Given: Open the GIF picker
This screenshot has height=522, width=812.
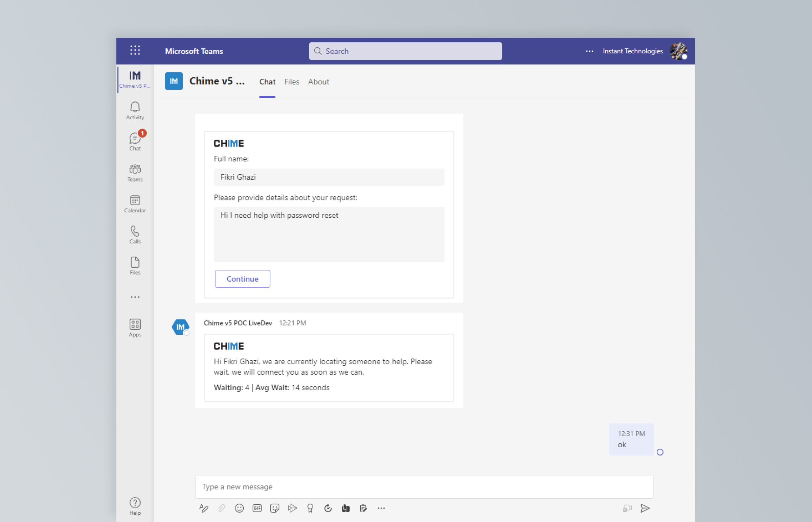Looking at the screenshot, I should (x=257, y=508).
